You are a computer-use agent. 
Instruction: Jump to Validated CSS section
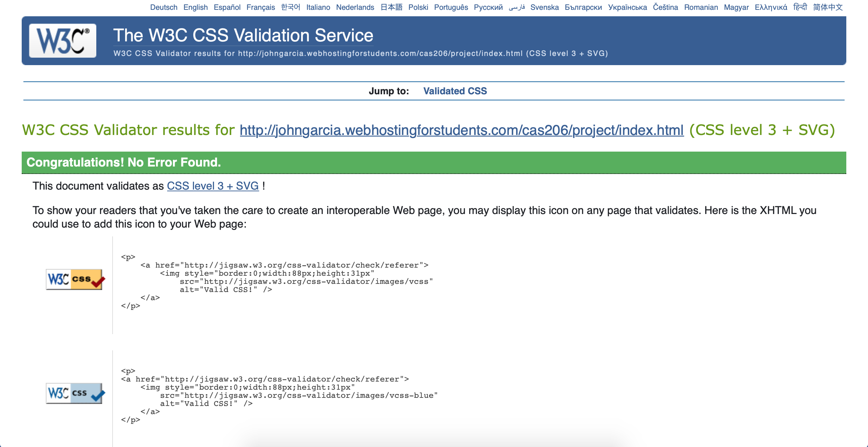click(x=455, y=91)
